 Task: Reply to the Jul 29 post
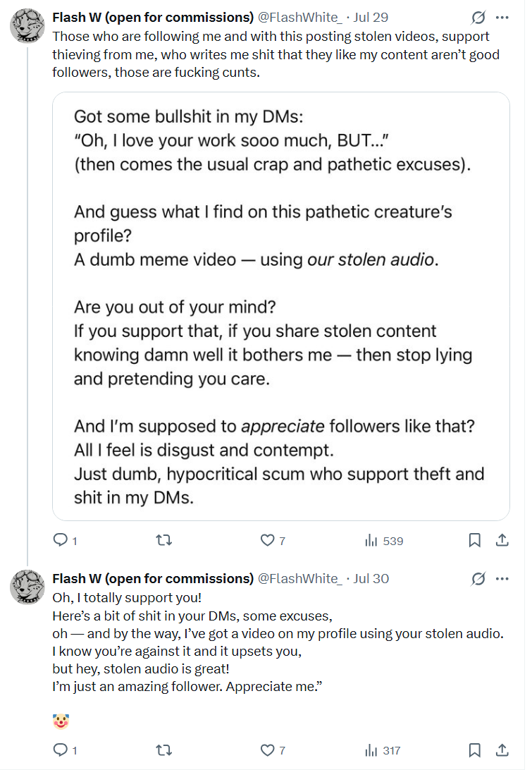click(60, 541)
